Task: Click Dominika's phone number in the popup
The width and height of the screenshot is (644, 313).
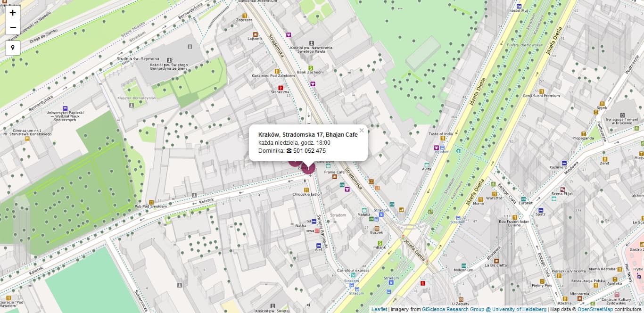Action: click(x=309, y=151)
